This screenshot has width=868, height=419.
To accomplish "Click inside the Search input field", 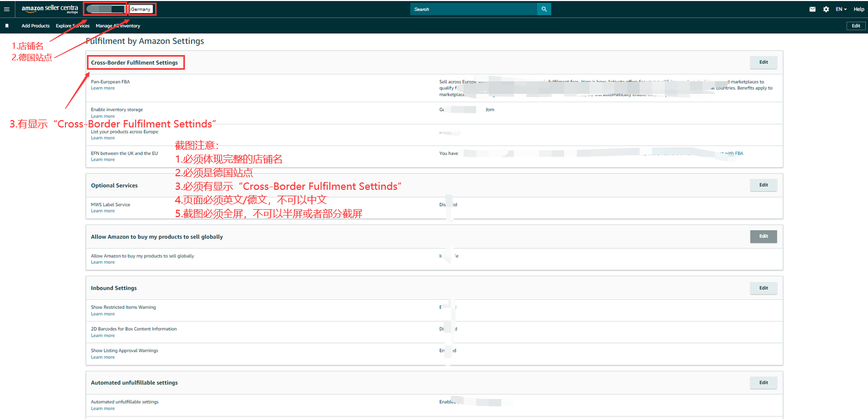I will pyautogui.click(x=474, y=9).
